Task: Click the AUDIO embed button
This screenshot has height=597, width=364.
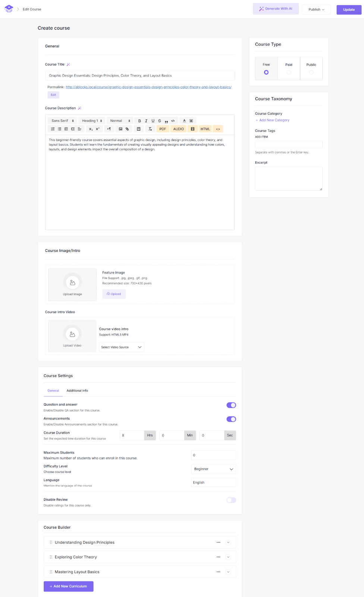Action: tap(179, 129)
